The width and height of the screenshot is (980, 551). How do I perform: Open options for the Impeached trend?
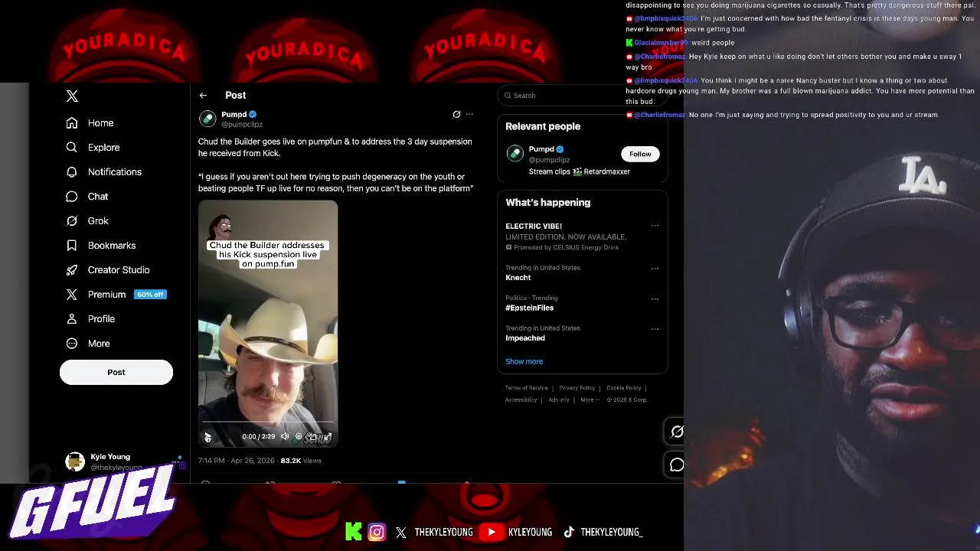[x=655, y=329]
